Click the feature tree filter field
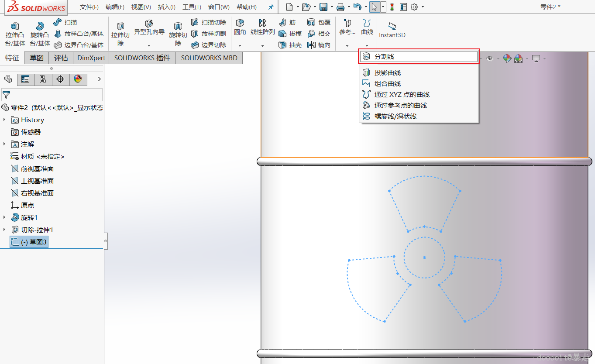Viewport: 595px width, 364px height. coord(52,95)
